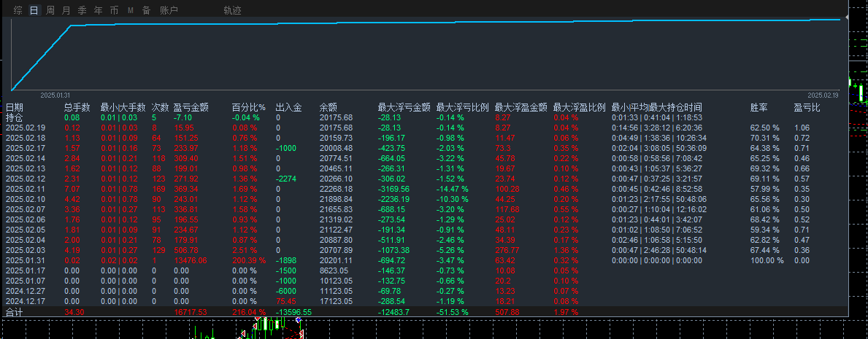Click the withdrawal value -2274

tap(286, 179)
